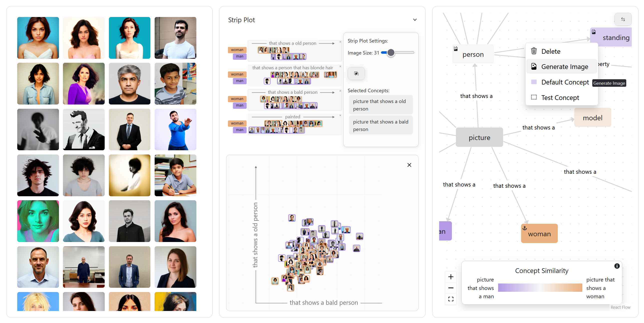Screen dimensions: 644x323
Task: Click the blonde hair strip title text
Action: click(x=293, y=67)
